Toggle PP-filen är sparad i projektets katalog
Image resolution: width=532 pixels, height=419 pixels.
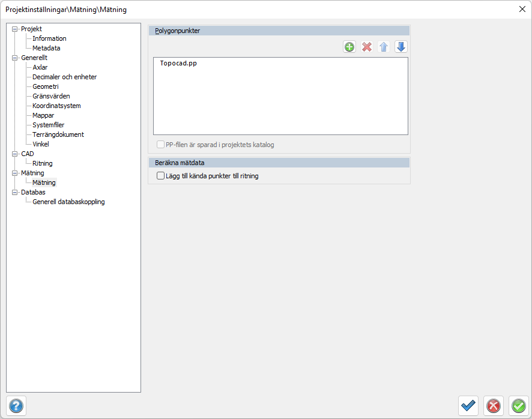click(x=161, y=145)
